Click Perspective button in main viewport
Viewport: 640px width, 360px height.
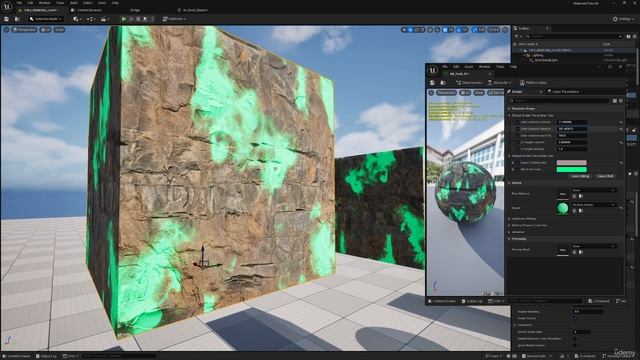pyautogui.click(x=24, y=30)
